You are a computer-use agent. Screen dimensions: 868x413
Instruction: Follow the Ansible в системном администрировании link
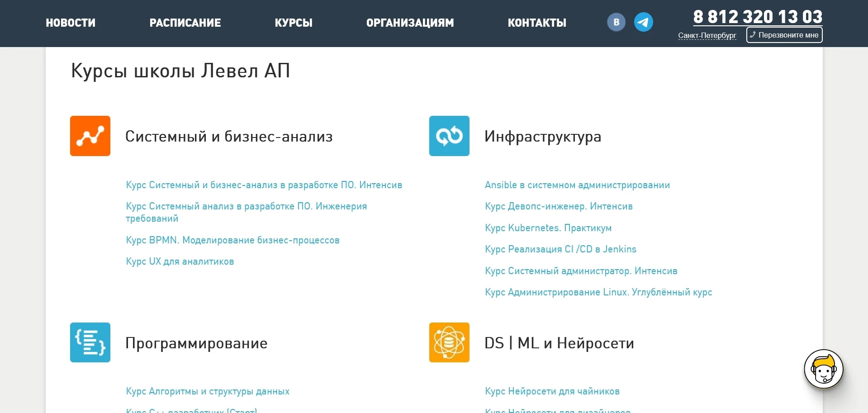[577, 185]
